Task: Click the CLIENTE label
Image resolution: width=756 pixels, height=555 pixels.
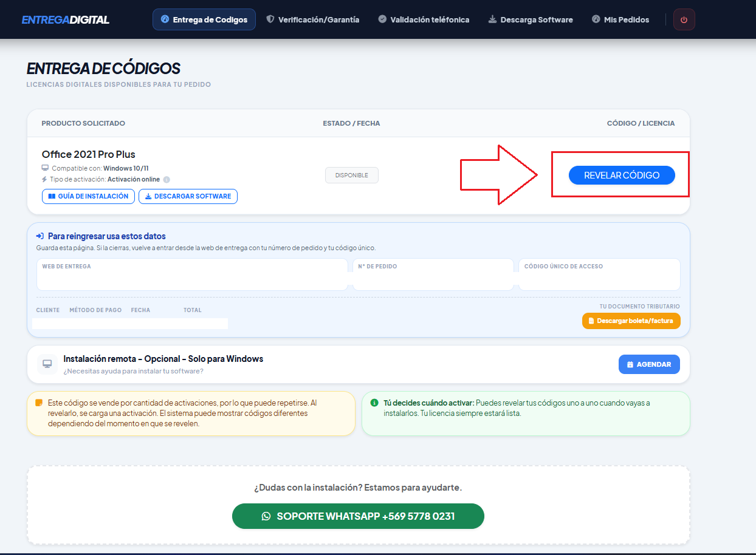Action: [48, 310]
